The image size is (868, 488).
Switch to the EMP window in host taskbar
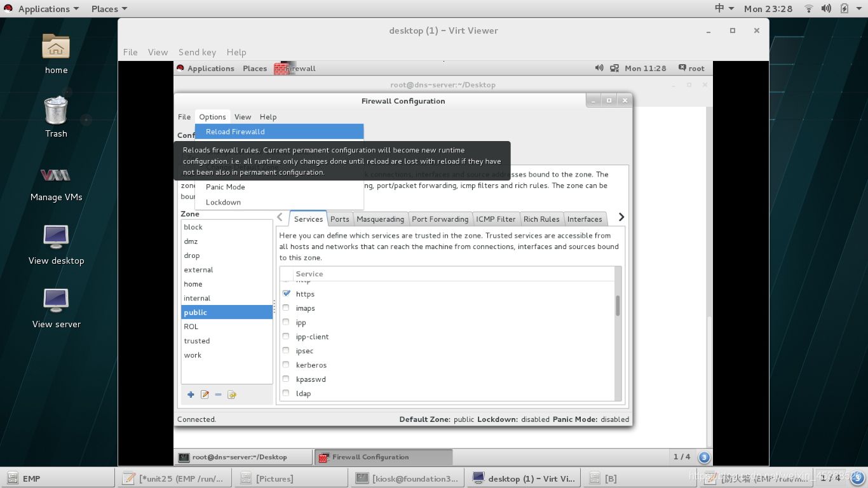pyautogui.click(x=58, y=478)
